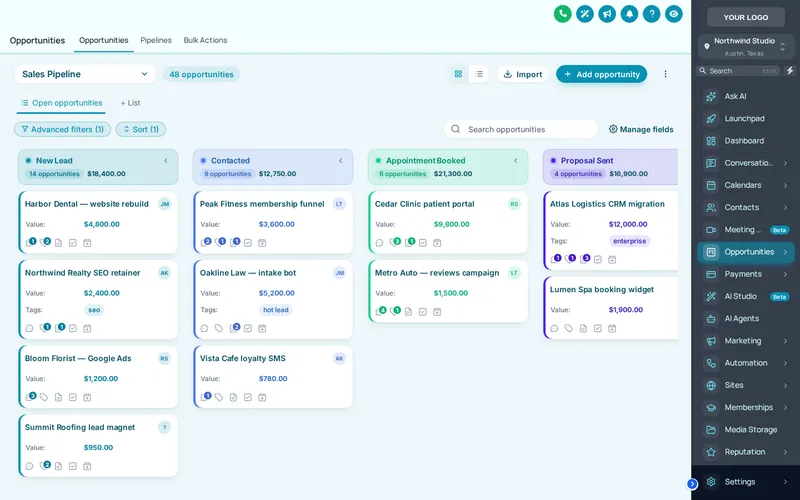The width and height of the screenshot is (800, 500).
Task: Expand the Opportunities sidebar chevron
Action: pyautogui.click(x=785, y=252)
